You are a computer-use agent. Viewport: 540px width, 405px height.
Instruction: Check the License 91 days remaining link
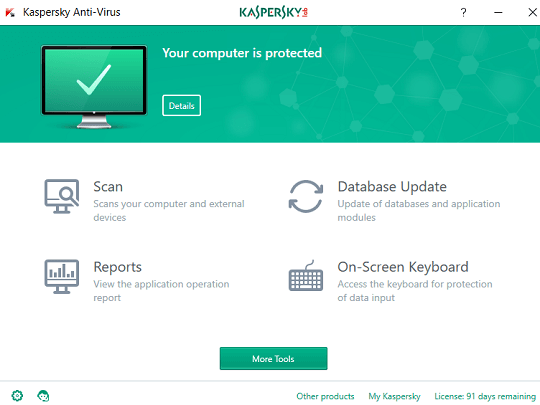(x=485, y=396)
